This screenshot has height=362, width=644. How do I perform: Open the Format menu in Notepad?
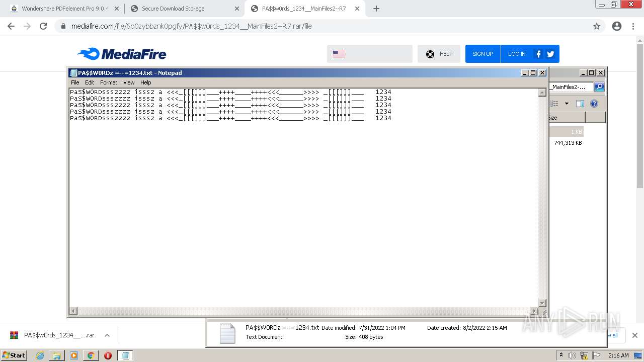coord(109,82)
